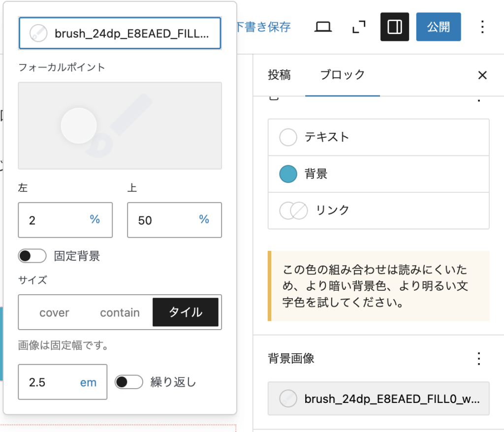Click the フォーカルポイント label

[x=62, y=67]
